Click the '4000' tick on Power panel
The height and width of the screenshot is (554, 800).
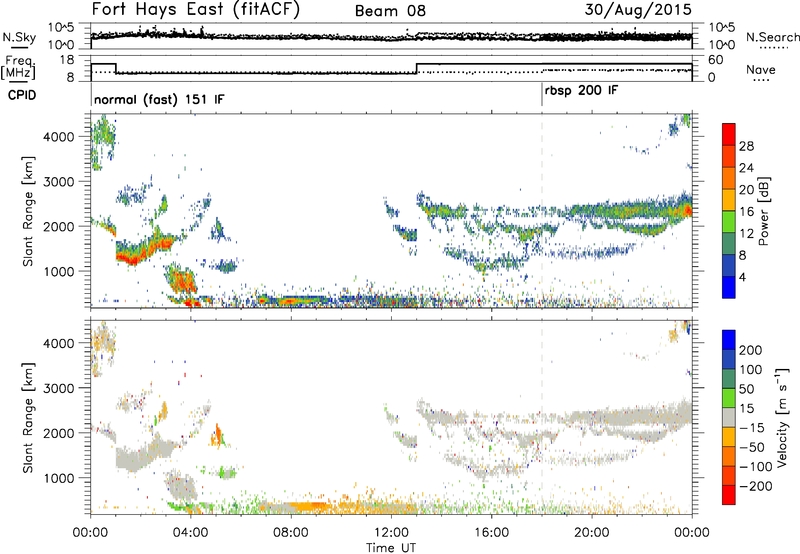pos(58,137)
